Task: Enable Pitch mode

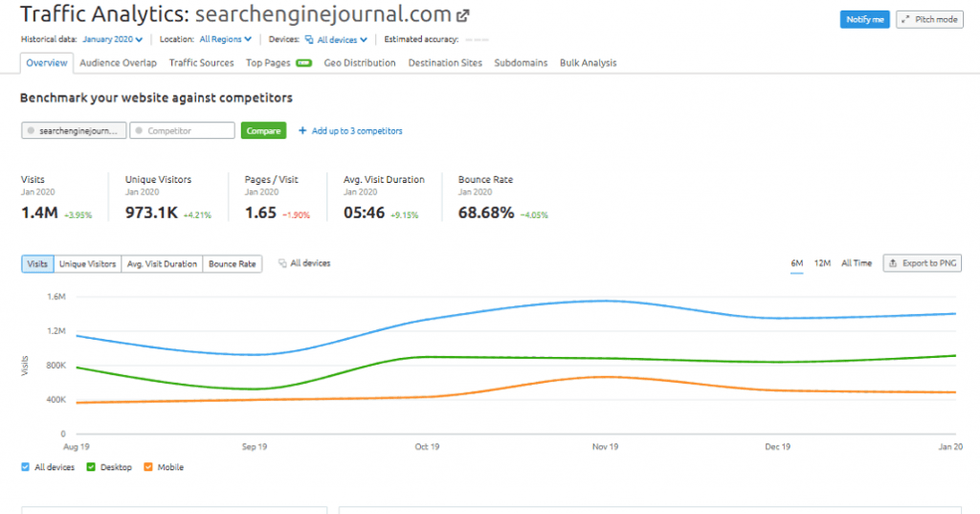Action: tap(930, 19)
